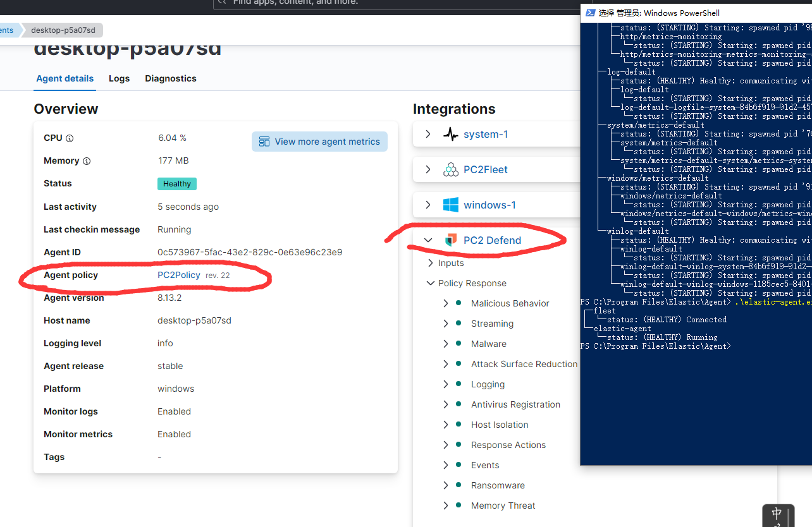Viewport: 812px width, 527px height.
Task: Click the Last checkin message value 'Running'
Action: point(175,229)
